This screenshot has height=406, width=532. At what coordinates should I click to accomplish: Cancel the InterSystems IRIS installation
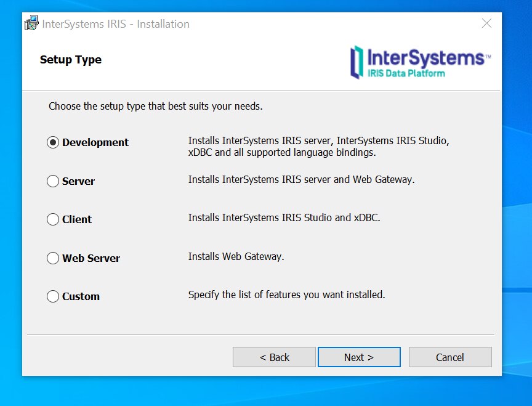[450, 357]
